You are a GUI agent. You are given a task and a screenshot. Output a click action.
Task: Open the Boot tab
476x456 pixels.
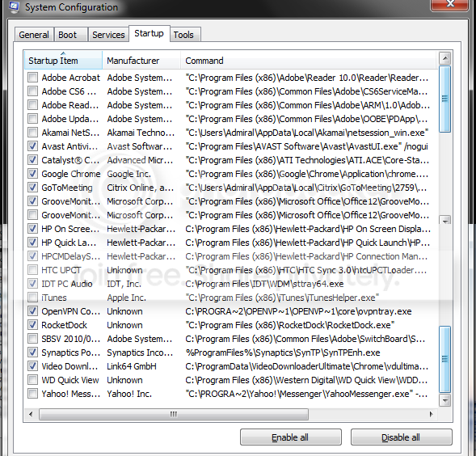67,35
